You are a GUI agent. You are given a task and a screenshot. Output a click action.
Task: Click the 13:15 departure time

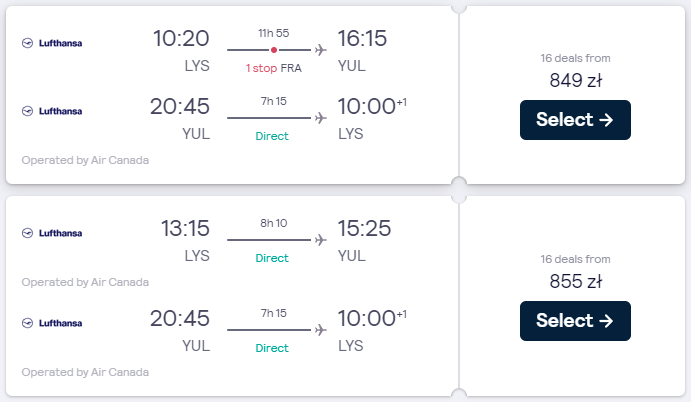click(185, 228)
